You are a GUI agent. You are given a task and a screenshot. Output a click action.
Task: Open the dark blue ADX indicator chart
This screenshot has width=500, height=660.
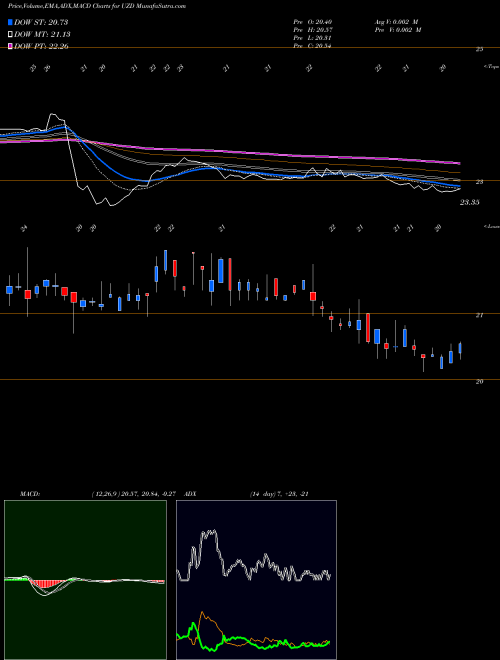point(256,580)
